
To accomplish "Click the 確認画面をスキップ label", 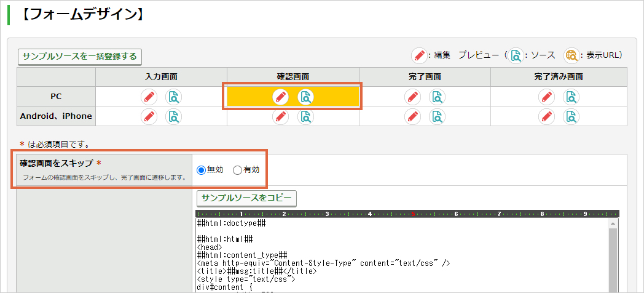I will [57, 163].
